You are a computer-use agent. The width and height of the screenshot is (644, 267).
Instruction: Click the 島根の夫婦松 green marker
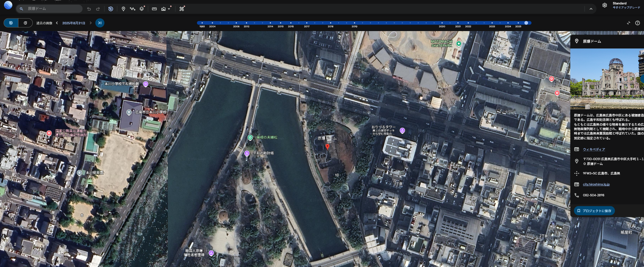[250, 137]
